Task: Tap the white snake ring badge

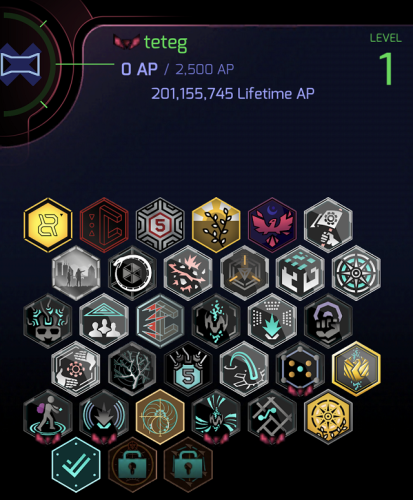Action: (x=132, y=273)
